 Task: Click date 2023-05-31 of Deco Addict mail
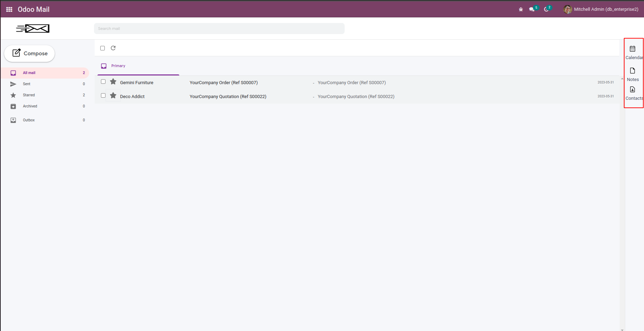(x=605, y=96)
